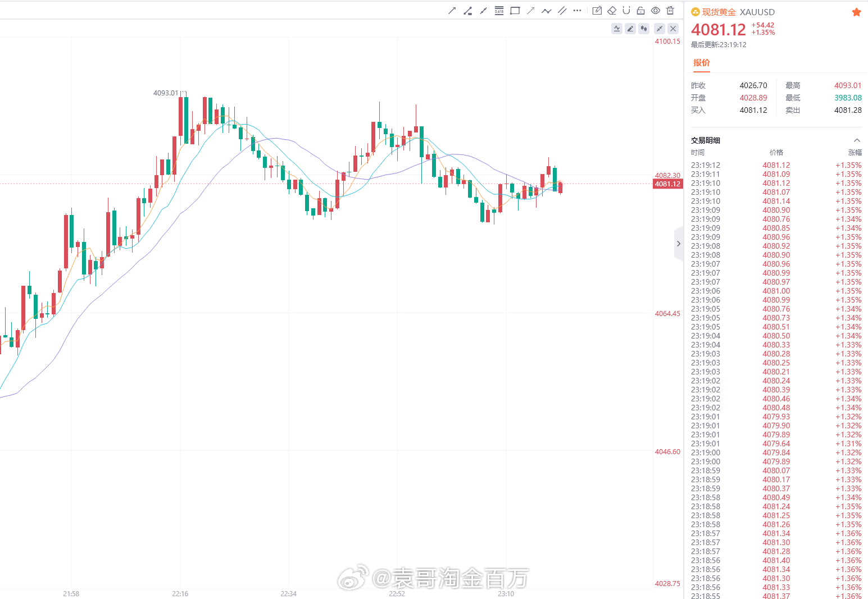The height and width of the screenshot is (599, 868).
Task: Select the price line with label tool
Action: pyautogui.click(x=467, y=11)
